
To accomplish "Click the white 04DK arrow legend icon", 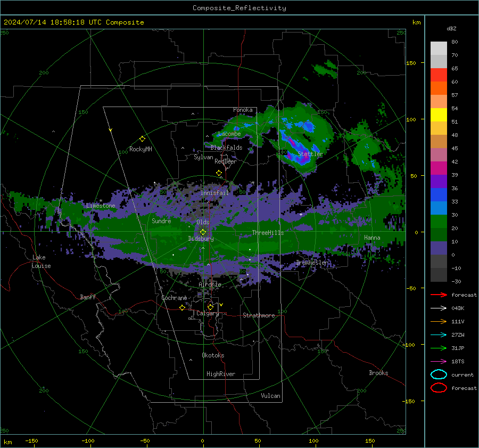I will point(439,308).
